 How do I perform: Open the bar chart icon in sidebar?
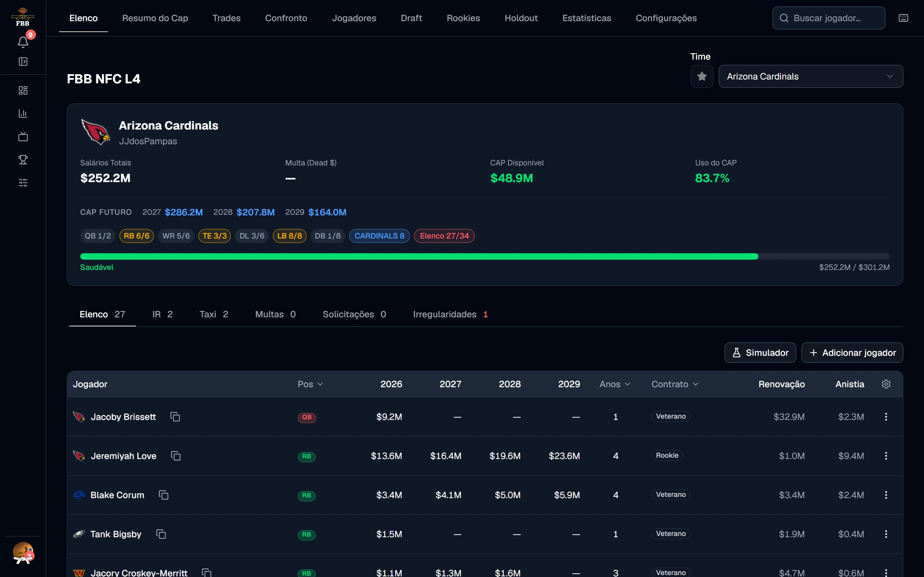coord(23,113)
